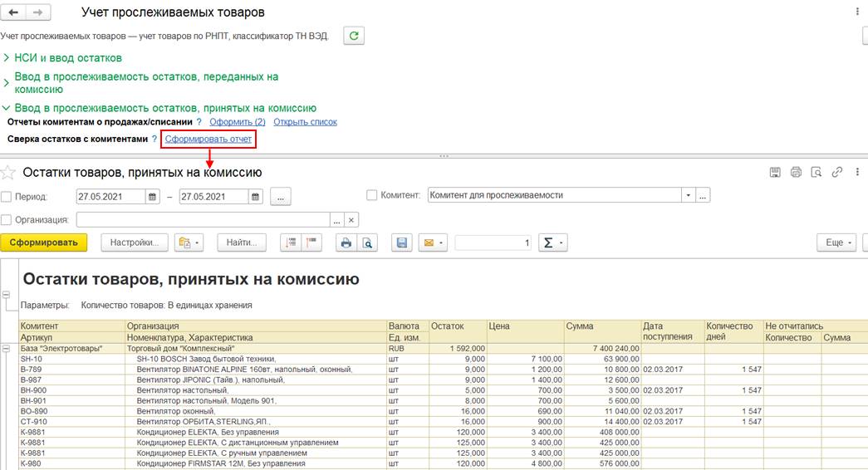The width and height of the screenshot is (868, 470).
Task: Click the yellow Сформировать button
Action: click(44, 242)
